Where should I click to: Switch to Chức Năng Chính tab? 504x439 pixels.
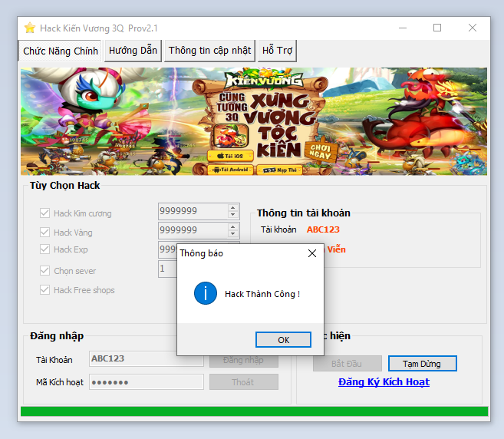[60, 51]
